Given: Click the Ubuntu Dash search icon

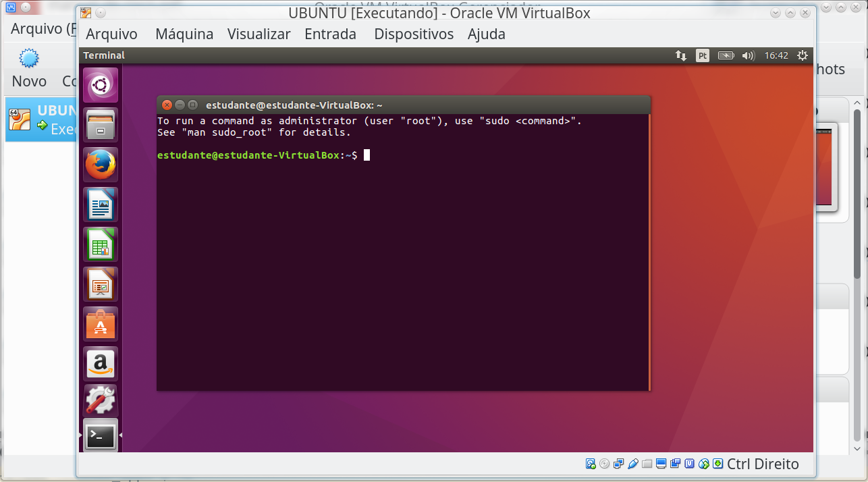Looking at the screenshot, I should click(101, 85).
